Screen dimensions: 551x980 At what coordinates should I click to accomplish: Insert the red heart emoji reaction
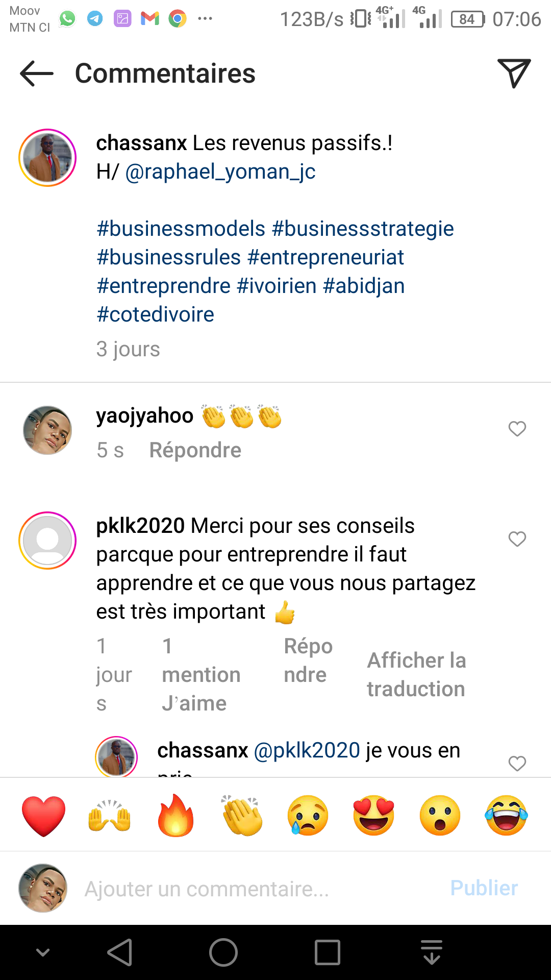(x=44, y=816)
